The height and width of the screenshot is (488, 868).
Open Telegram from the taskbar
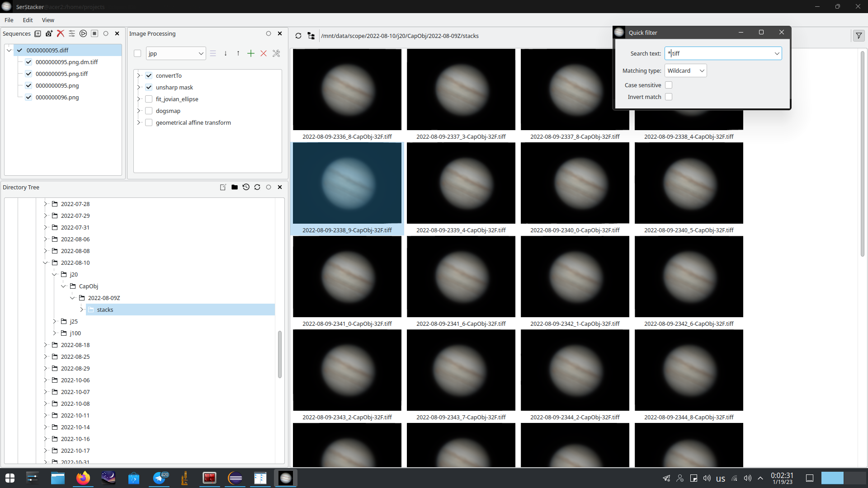[159, 478]
